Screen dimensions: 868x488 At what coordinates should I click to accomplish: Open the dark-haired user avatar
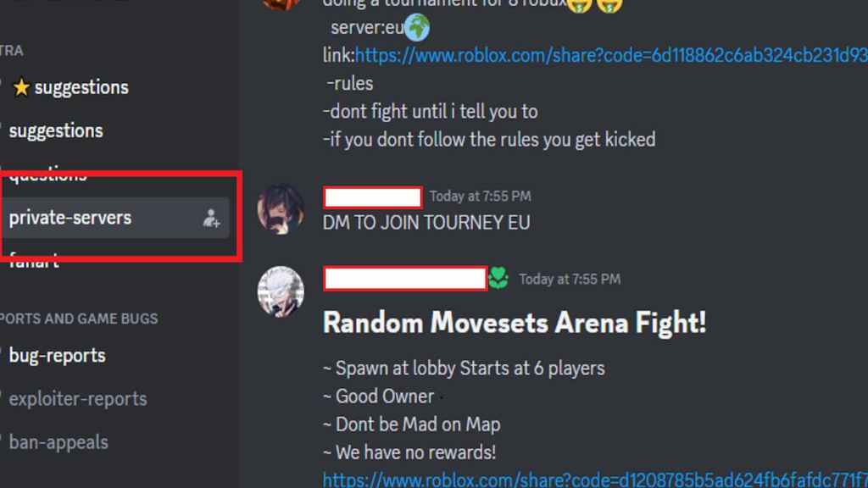click(x=281, y=209)
